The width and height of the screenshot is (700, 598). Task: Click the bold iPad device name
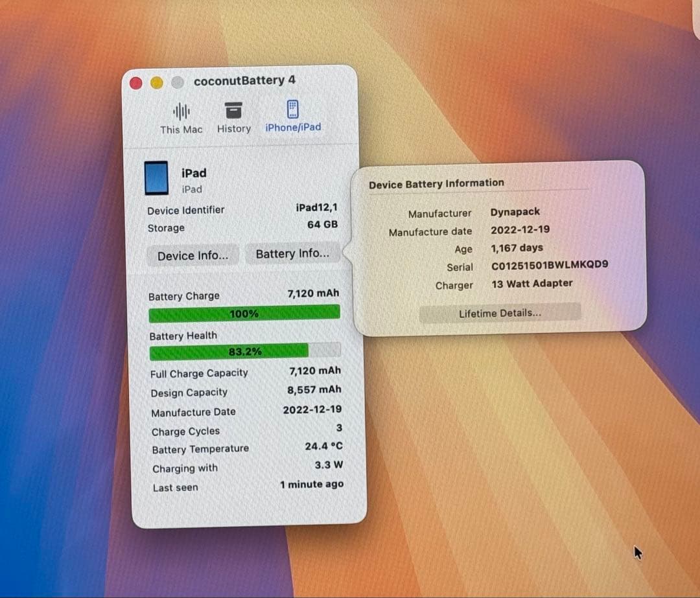pyautogui.click(x=194, y=173)
